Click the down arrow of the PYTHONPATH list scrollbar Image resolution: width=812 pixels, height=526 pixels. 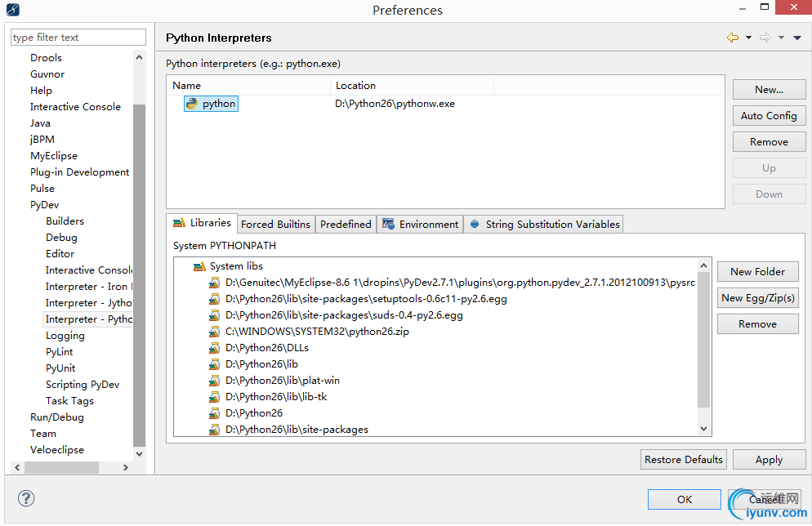(x=703, y=429)
